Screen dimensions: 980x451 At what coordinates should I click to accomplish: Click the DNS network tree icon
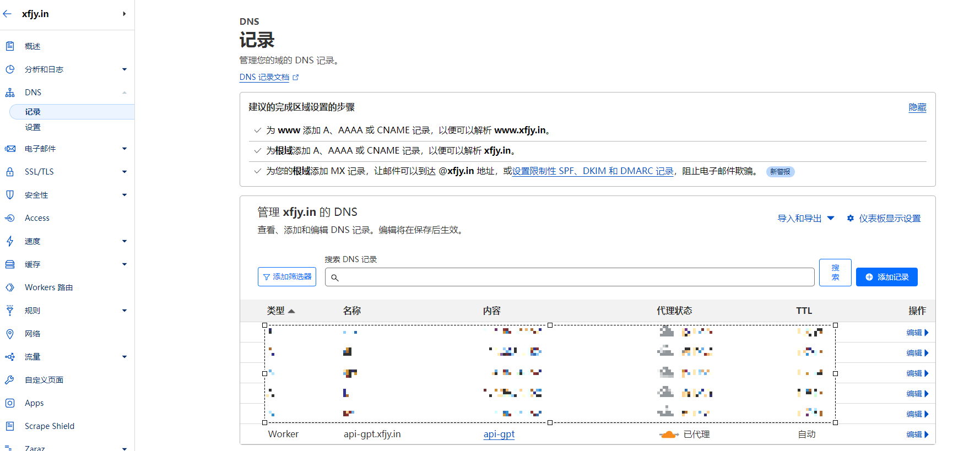pyautogui.click(x=10, y=93)
